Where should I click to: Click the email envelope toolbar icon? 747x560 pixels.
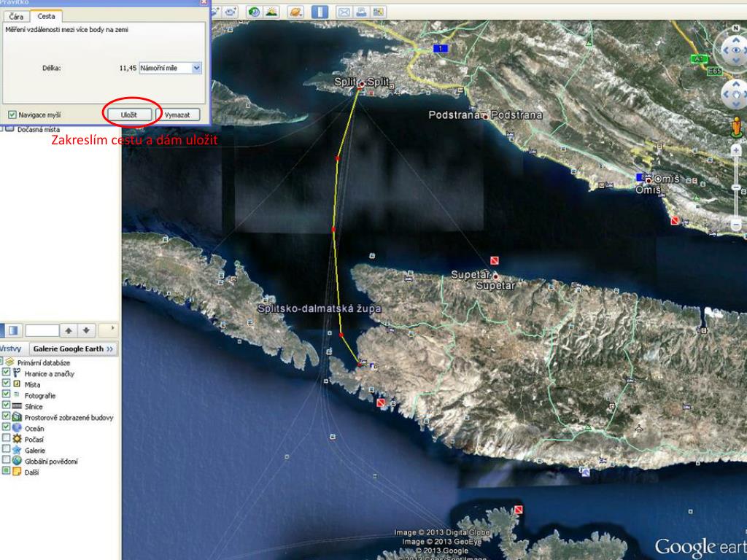344,12
